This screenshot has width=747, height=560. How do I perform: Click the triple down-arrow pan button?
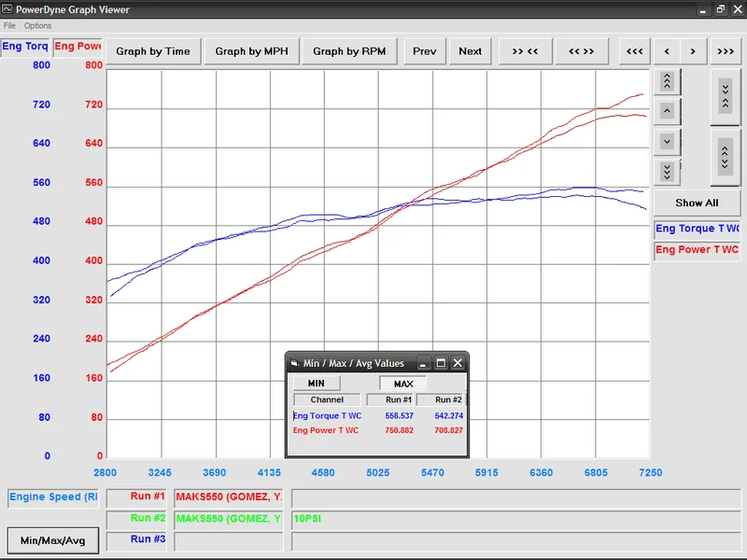667,172
